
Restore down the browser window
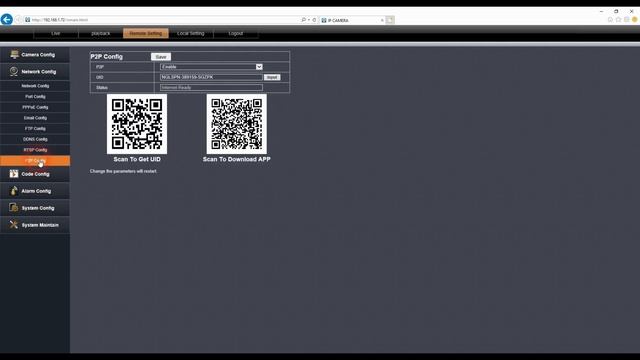coord(616,11)
